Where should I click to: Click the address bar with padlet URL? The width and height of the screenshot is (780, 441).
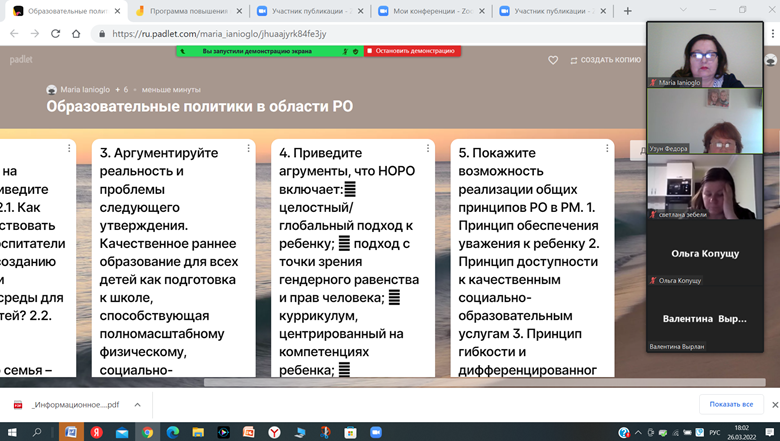(300, 33)
